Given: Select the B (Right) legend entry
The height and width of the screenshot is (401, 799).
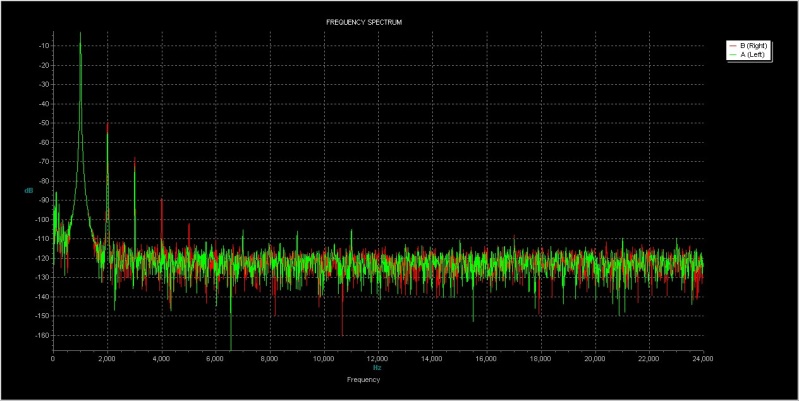Looking at the screenshot, I should (749, 45).
